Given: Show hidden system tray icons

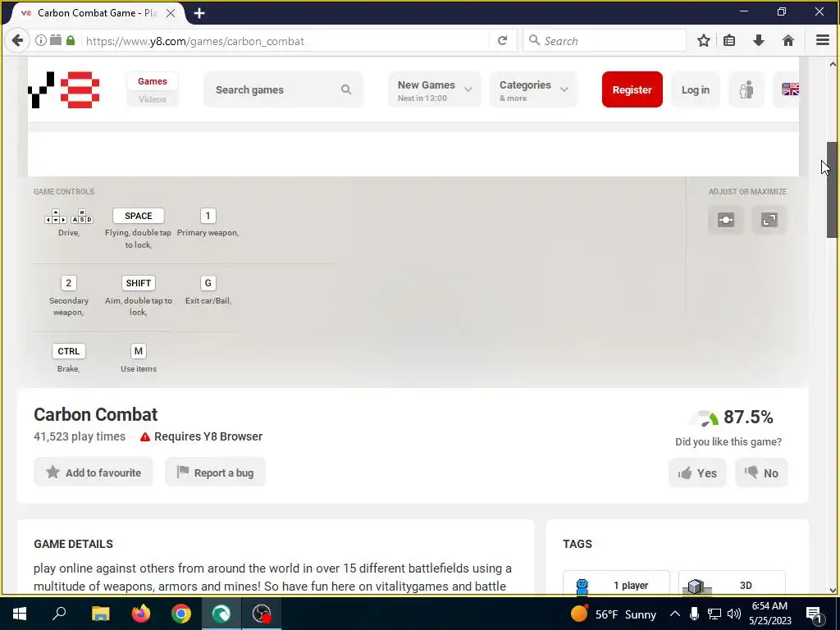Looking at the screenshot, I should tap(675, 614).
